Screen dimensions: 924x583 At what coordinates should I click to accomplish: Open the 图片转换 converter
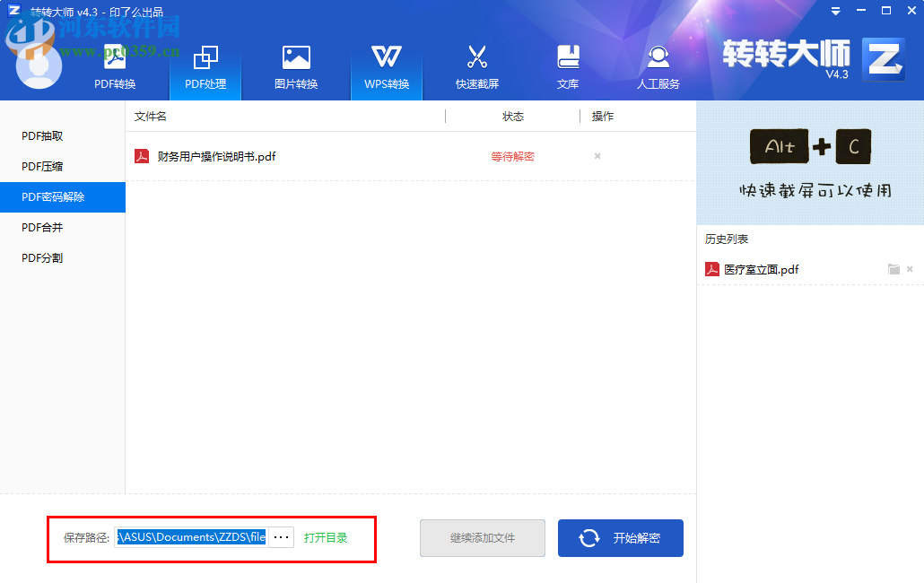296,65
